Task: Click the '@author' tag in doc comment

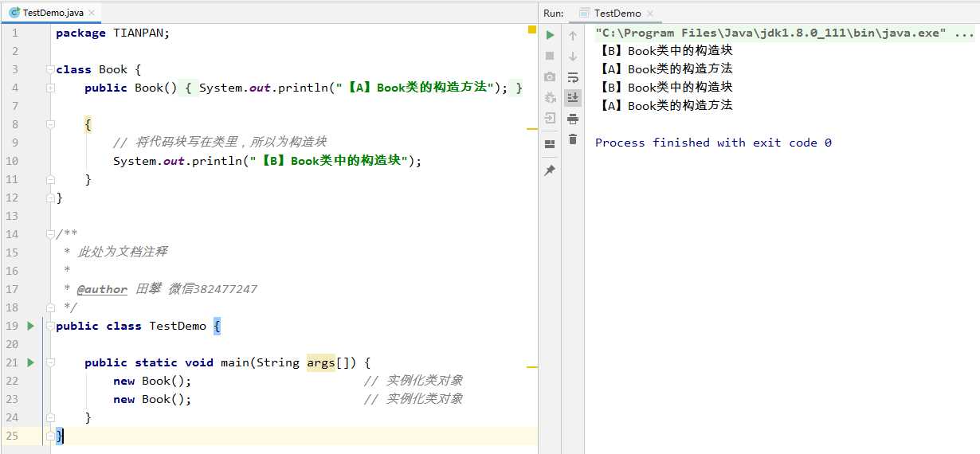Action: [x=102, y=289]
